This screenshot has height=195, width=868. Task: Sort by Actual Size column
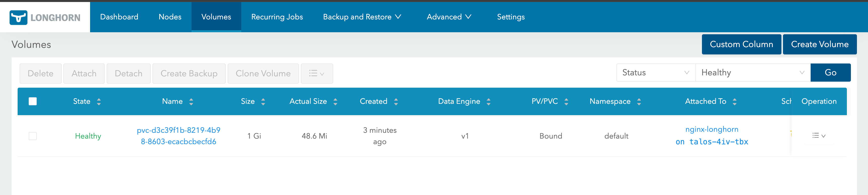coord(335,102)
